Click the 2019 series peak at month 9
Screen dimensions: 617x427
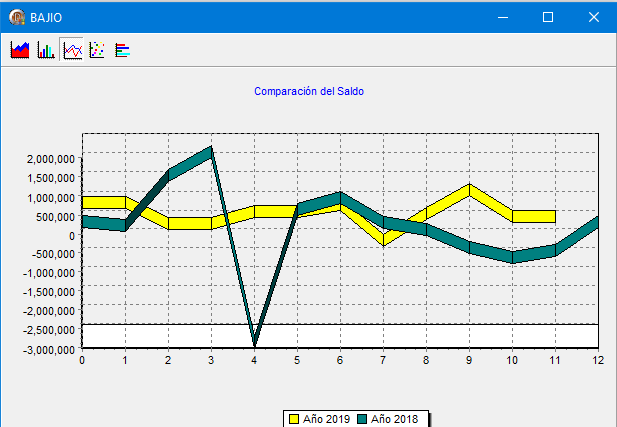(469, 190)
